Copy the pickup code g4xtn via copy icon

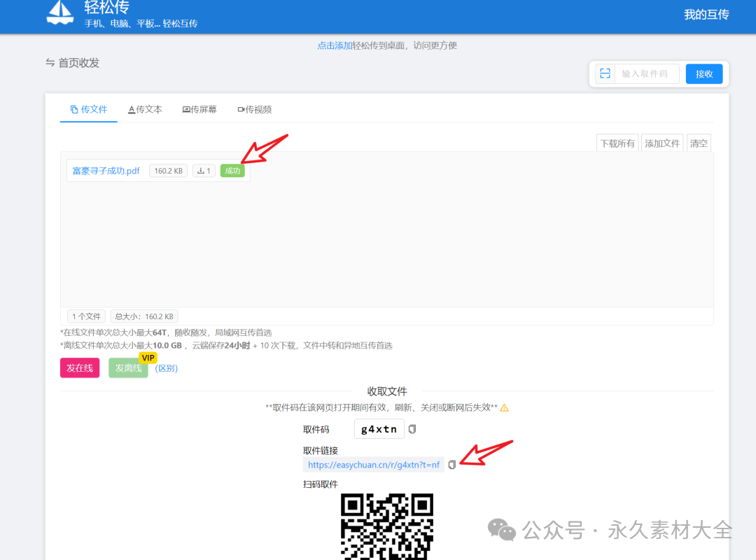pos(412,428)
